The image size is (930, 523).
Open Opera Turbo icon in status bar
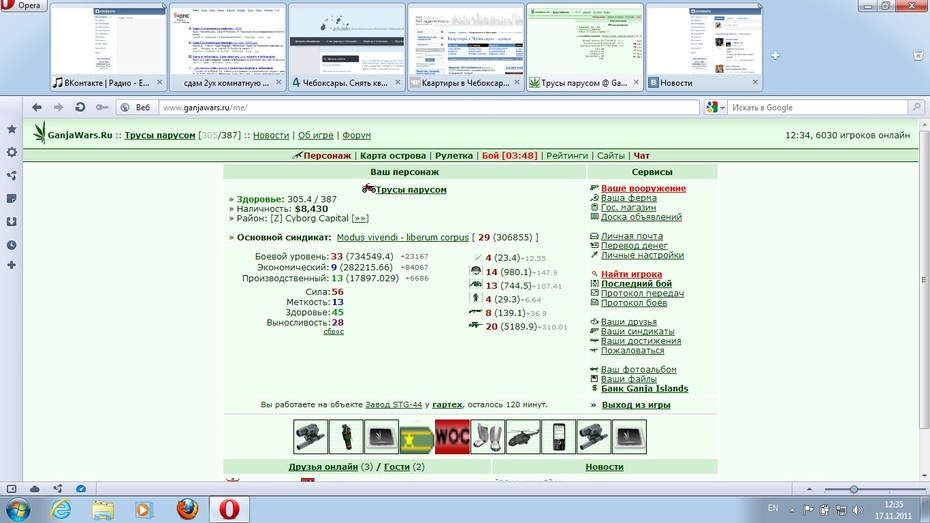coord(81,489)
